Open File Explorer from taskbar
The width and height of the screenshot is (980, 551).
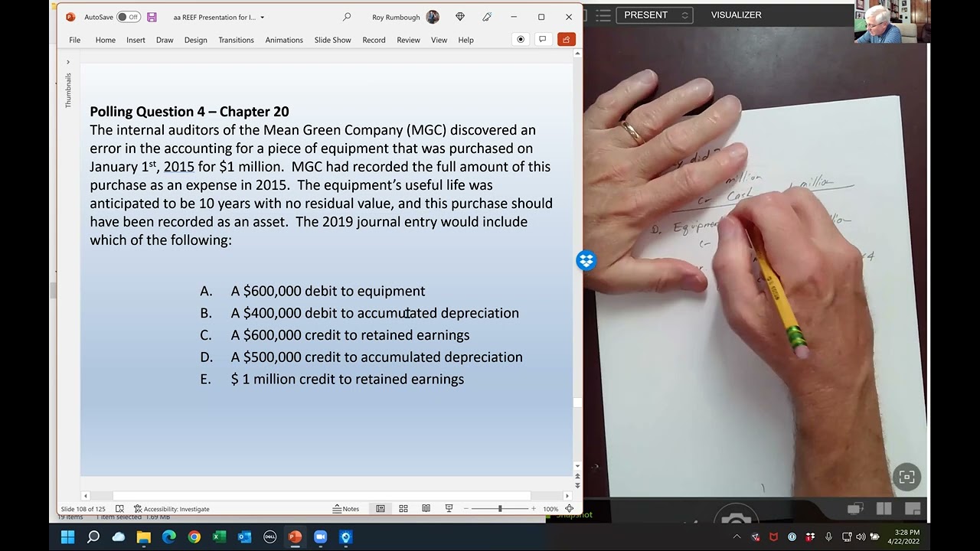point(143,537)
